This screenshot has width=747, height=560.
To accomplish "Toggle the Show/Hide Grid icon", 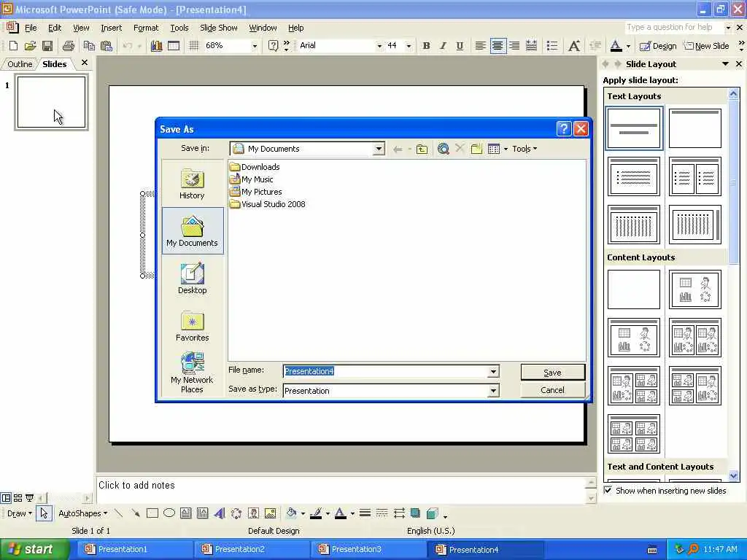I will coord(193,46).
